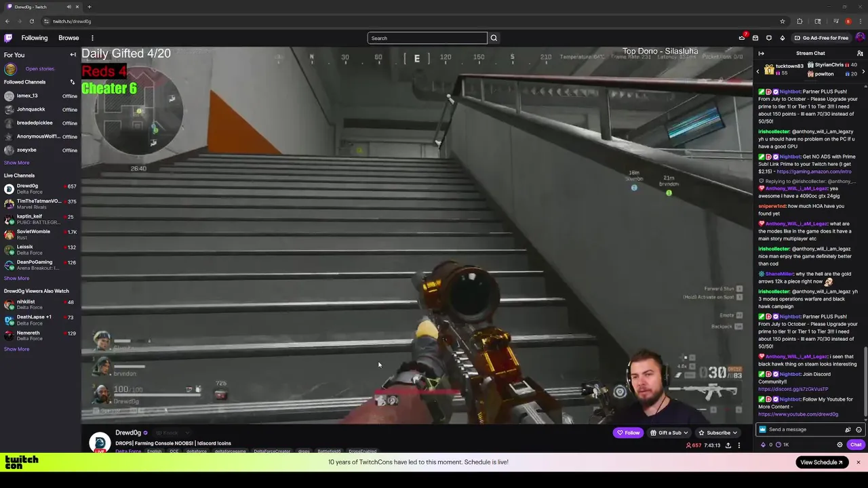868x488 pixels.
Task: Open Prime loot crown icon with badge
Action: tap(742, 38)
